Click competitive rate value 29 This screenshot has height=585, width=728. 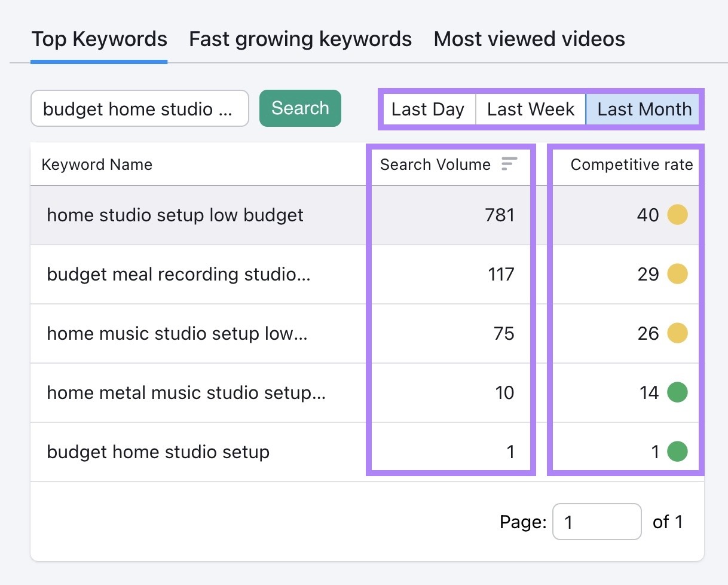point(648,274)
